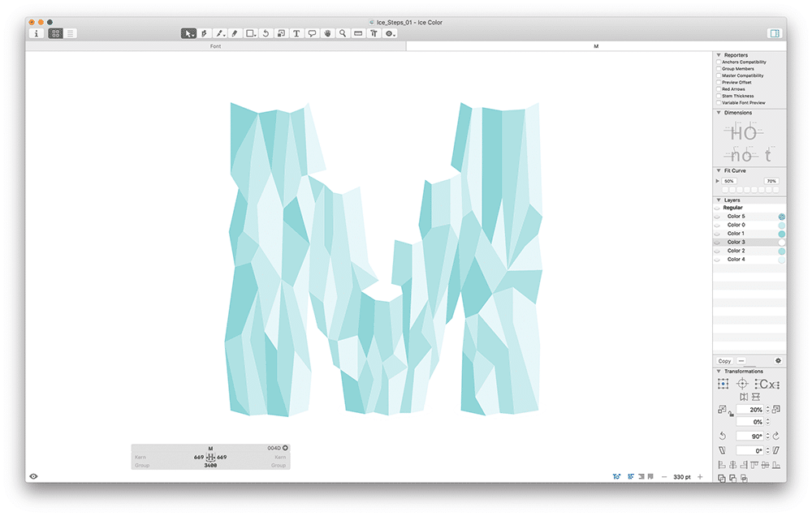This screenshot has height=516, width=812.
Task: Click the minus button to remove layer
Action: point(741,361)
